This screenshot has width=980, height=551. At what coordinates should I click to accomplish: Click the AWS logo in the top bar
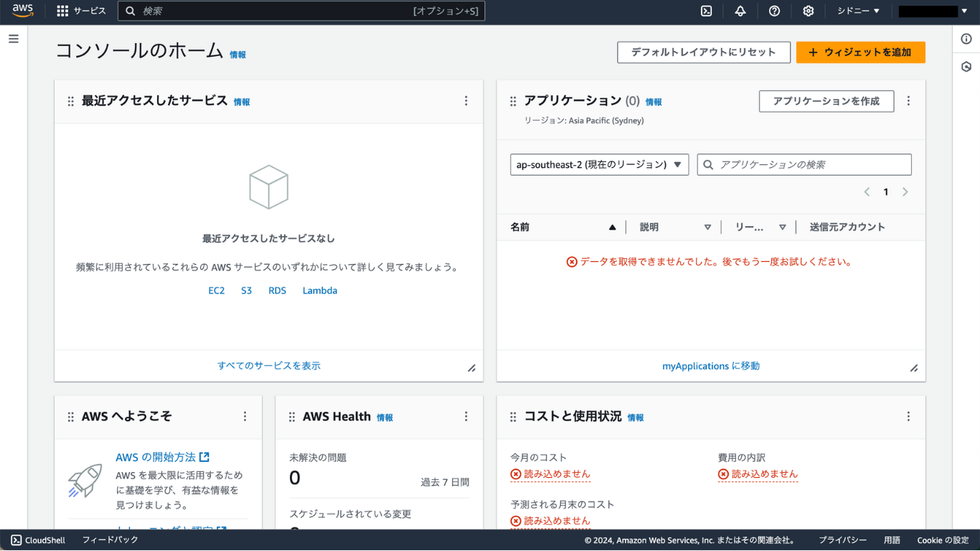coord(22,11)
